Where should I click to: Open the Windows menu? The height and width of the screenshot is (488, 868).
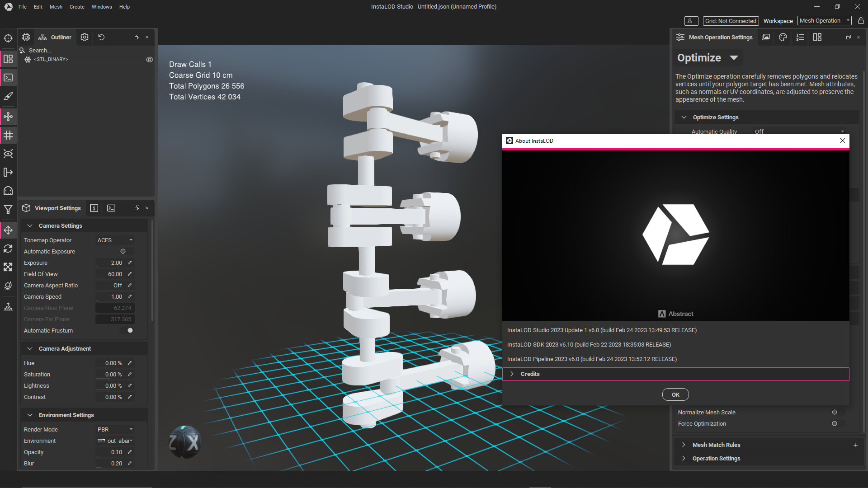[x=102, y=7]
